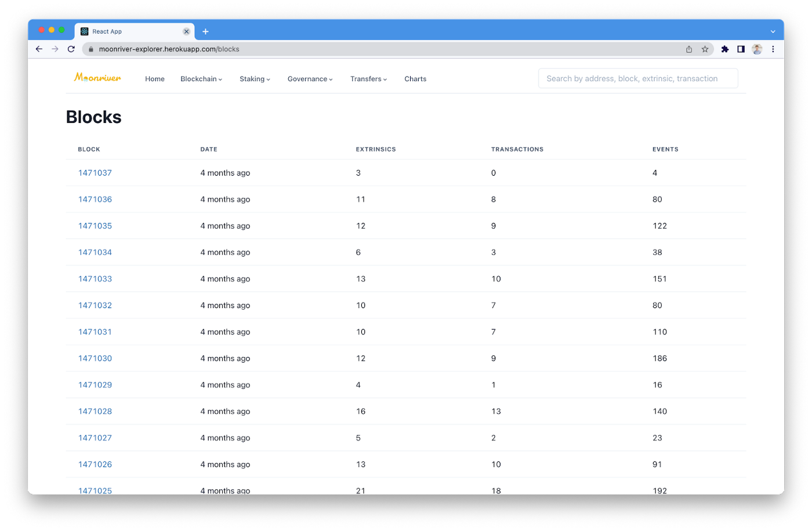Image resolution: width=812 pixels, height=531 pixels.
Task: Open block 1471030
Action: pyautogui.click(x=95, y=359)
